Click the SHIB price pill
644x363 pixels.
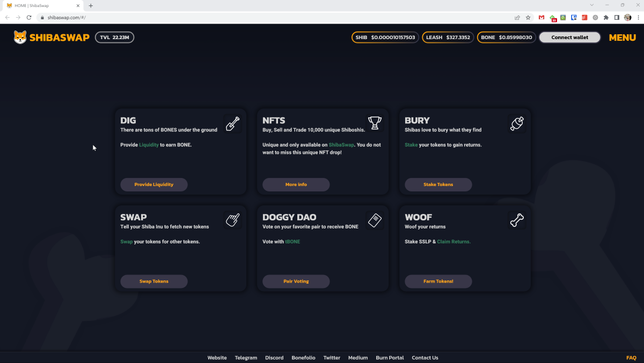coord(385,38)
